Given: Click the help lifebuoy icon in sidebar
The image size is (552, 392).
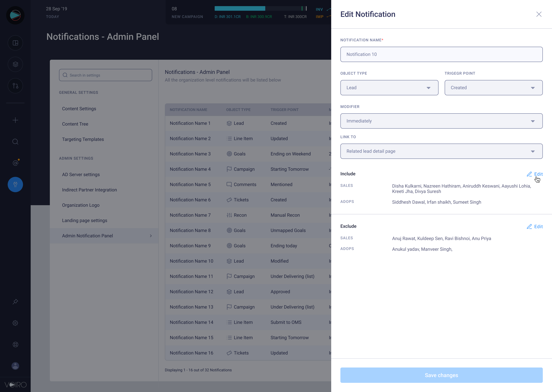Looking at the screenshot, I should tap(15, 344).
